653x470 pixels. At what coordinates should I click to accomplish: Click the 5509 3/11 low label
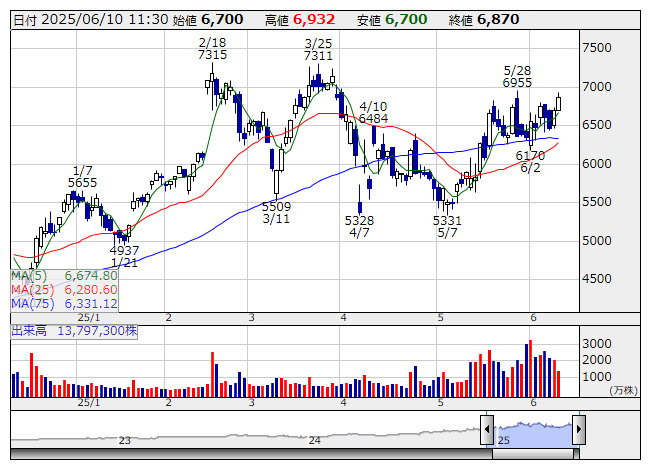click(x=276, y=212)
